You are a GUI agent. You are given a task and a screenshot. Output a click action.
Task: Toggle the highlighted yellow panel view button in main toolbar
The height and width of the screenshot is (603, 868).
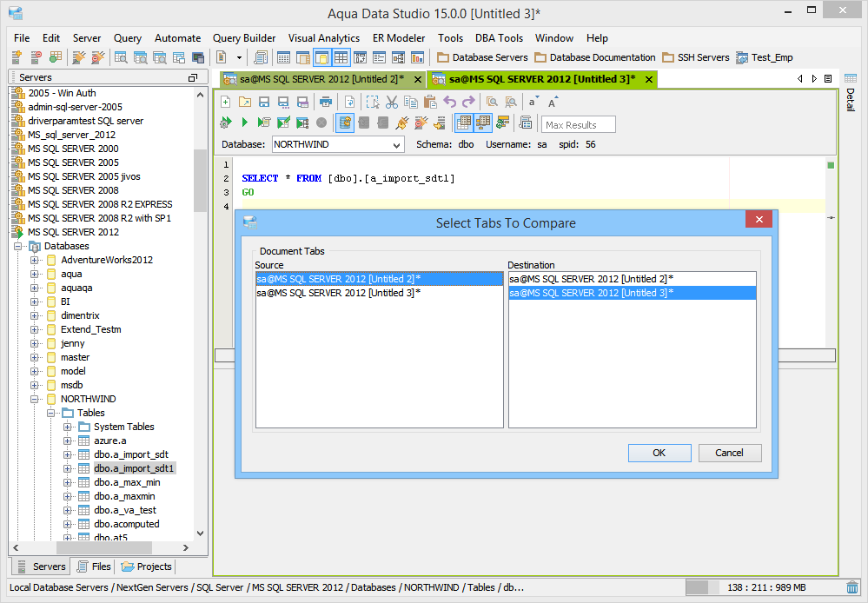[321, 57]
